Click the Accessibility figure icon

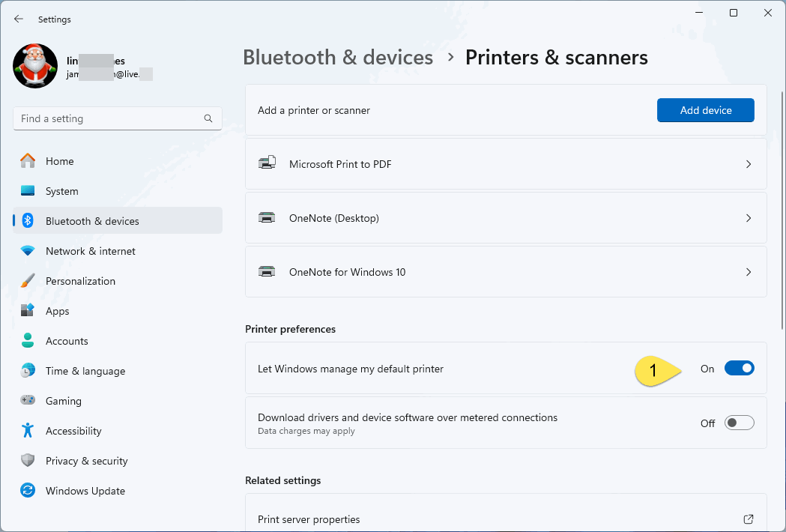pos(28,431)
